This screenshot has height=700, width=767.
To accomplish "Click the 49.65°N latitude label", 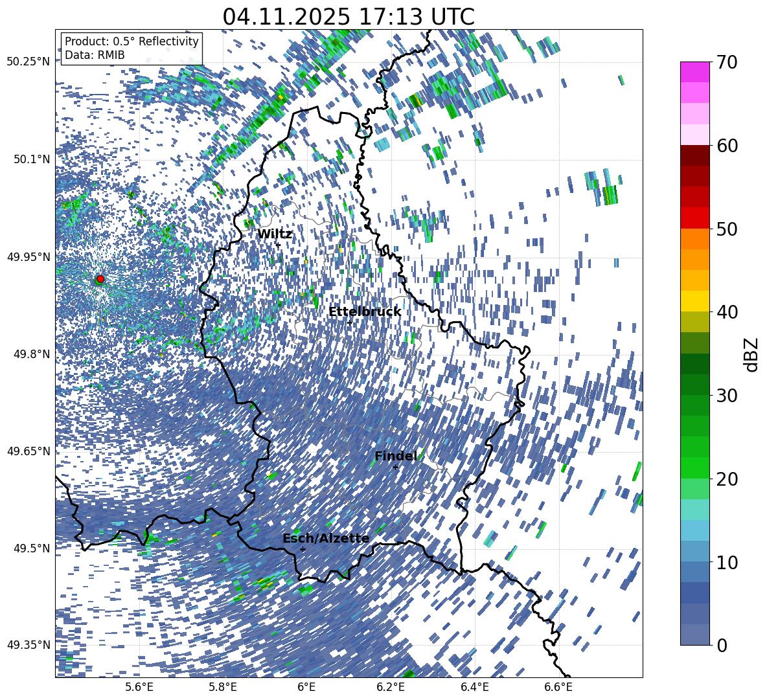I will (x=29, y=451).
